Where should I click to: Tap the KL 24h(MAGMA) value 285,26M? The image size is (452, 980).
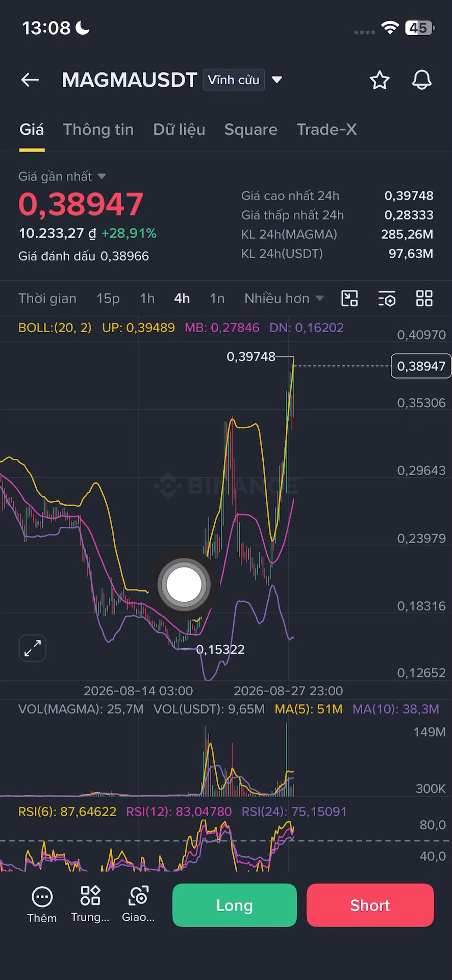point(407,234)
